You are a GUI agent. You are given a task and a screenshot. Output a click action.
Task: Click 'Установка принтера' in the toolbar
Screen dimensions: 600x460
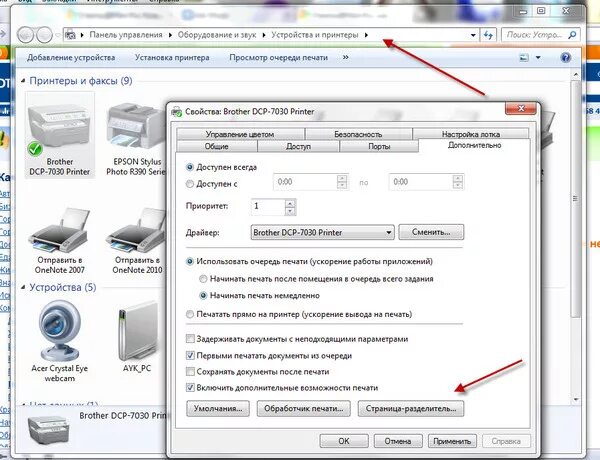pyautogui.click(x=172, y=57)
